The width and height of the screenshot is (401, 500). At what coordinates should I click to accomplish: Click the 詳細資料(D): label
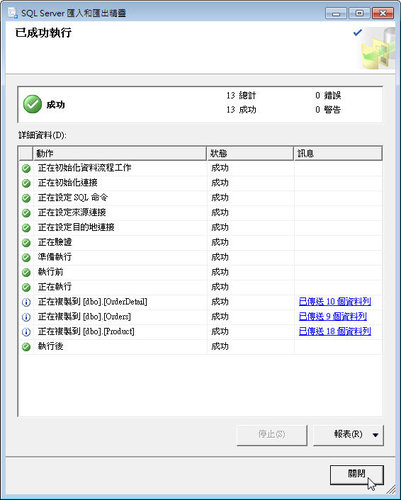click(42, 135)
